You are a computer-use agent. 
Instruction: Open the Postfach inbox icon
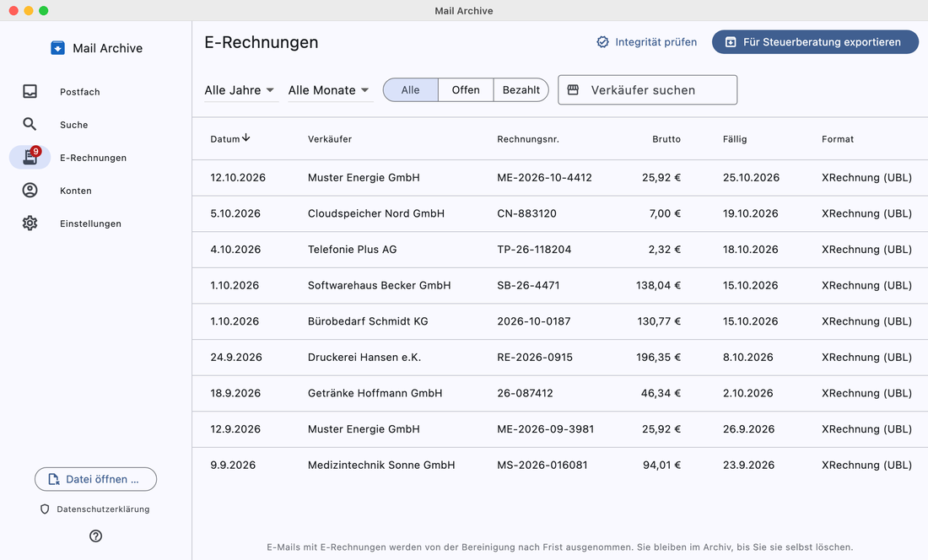(30, 91)
